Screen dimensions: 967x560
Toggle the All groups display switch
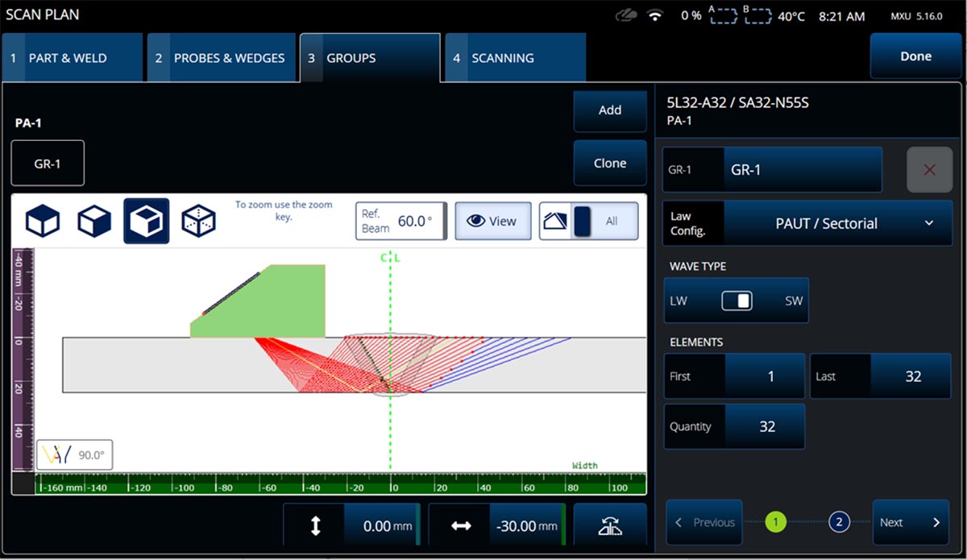(x=588, y=221)
